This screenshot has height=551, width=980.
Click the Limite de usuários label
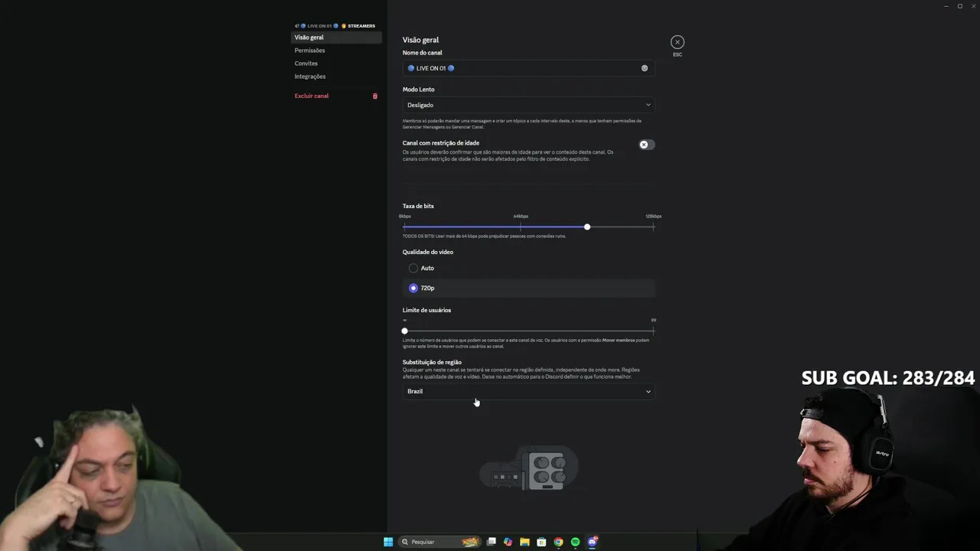(x=426, y=310)
